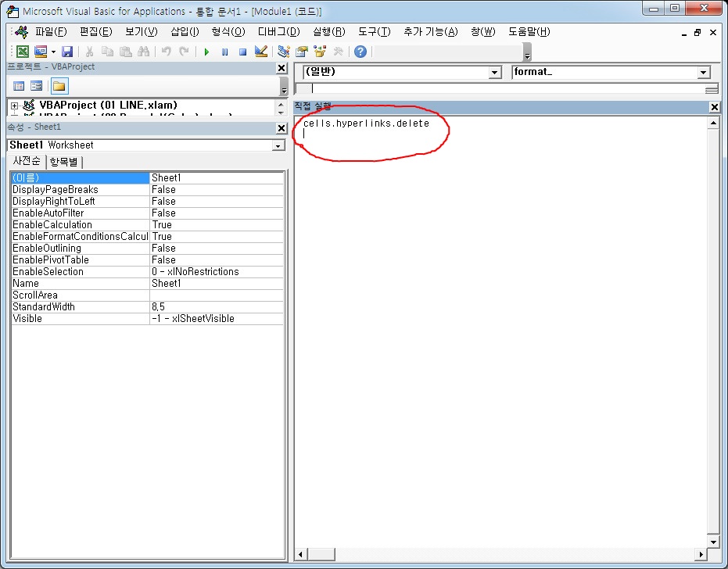This screenshot has height=569, width=728.
Task: Open the 도구(T) menu
Action: pyautogui.click(x=375, y=31)
